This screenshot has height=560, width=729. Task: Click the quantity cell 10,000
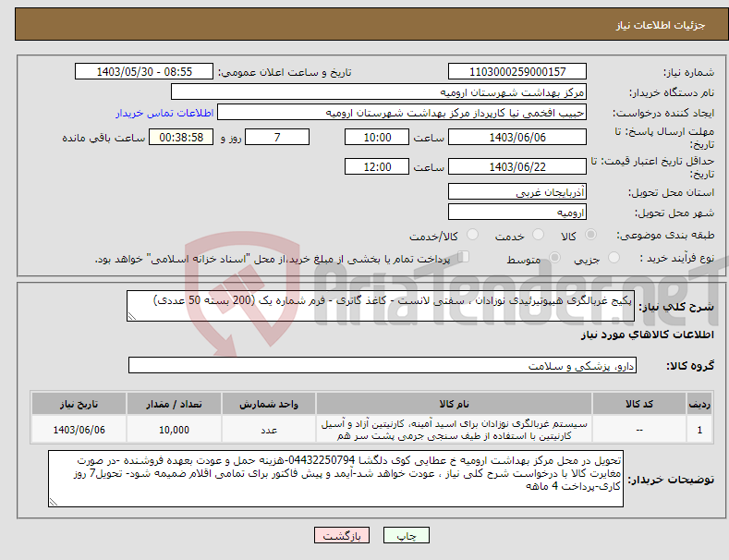point(174,430)
